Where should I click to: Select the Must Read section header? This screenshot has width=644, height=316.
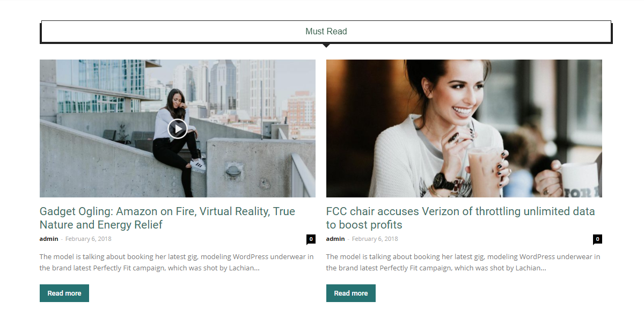[x=326, y=32]
